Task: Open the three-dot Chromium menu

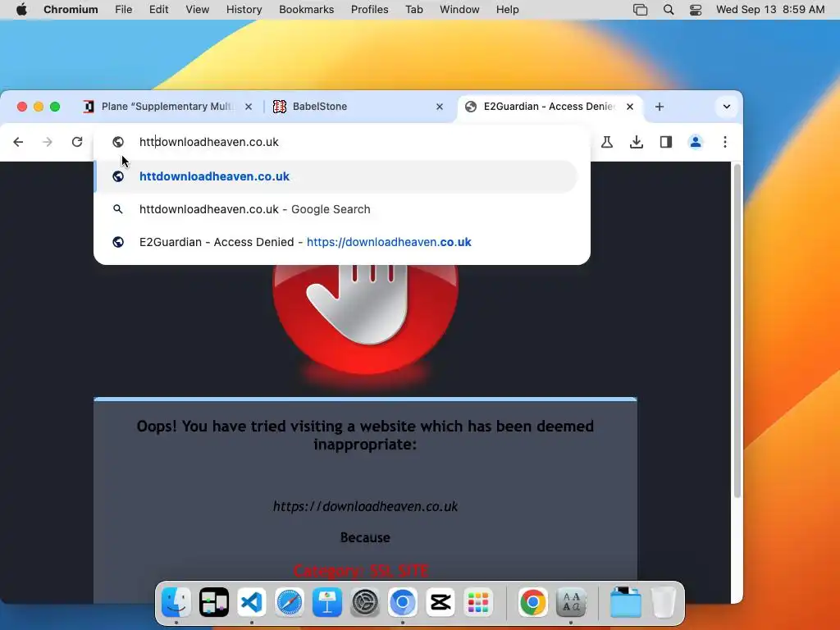Action: click(725, 142)
